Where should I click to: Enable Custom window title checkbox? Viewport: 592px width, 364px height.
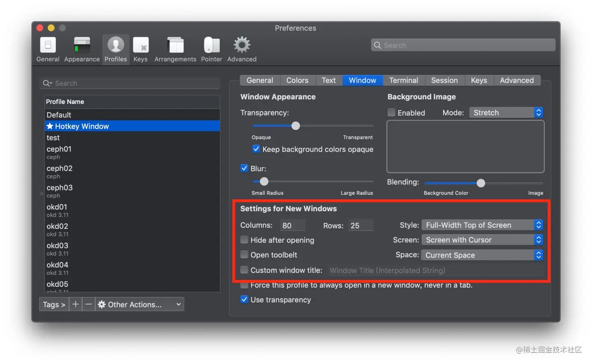point(244,270)
